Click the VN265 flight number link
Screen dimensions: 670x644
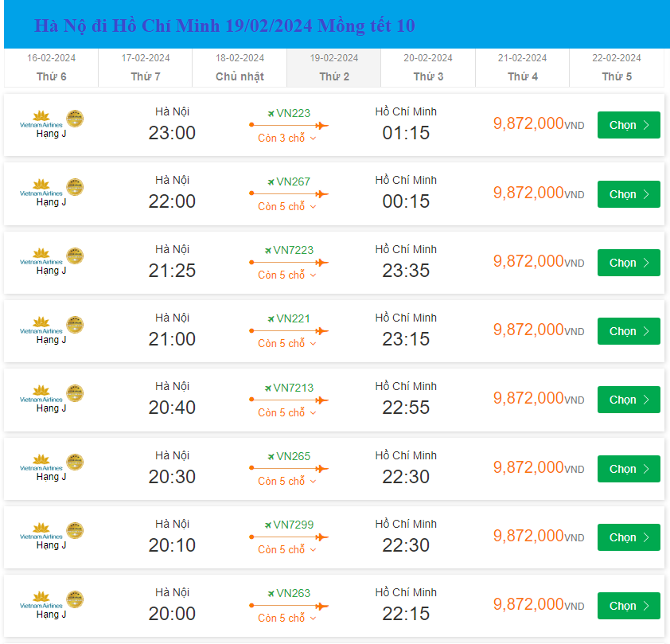293,456
